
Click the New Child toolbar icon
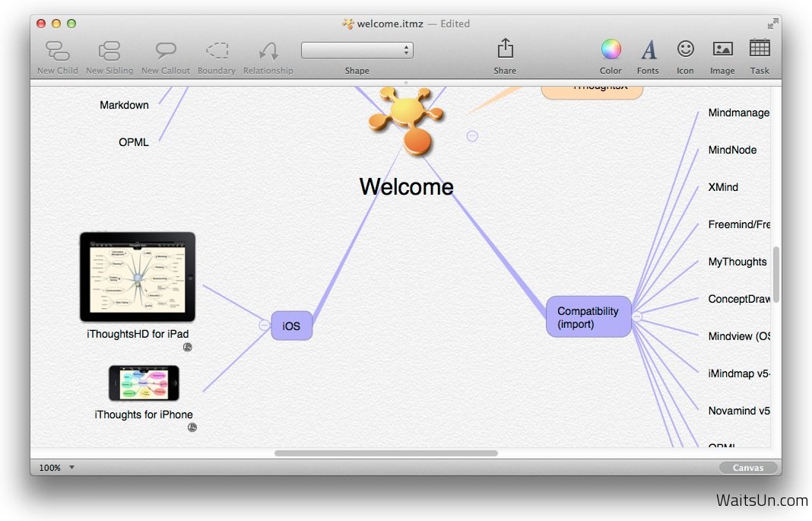pos(58,51)
